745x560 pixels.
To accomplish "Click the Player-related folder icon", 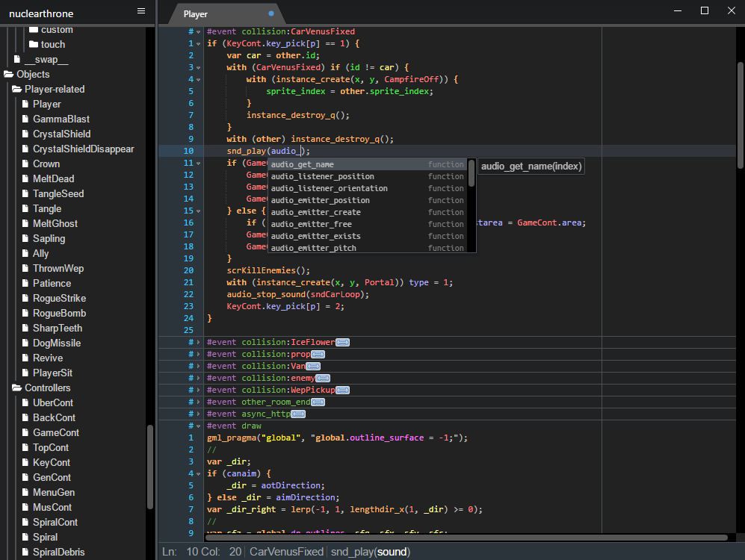I will coord(16,89).
